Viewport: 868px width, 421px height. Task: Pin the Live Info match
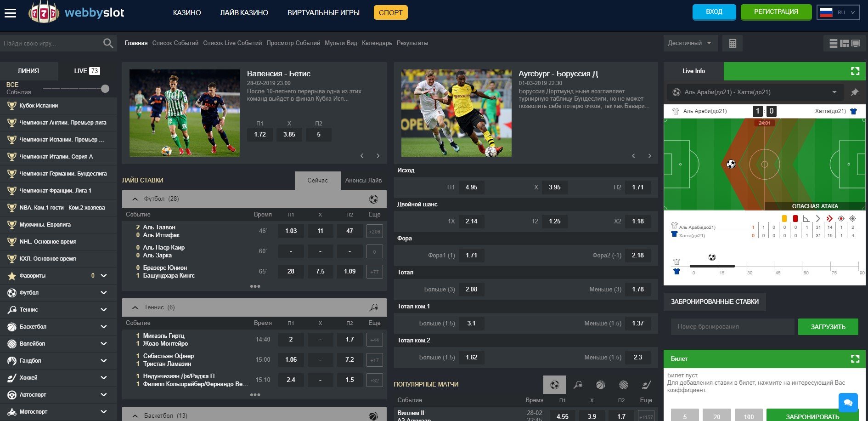click(854, 92)
